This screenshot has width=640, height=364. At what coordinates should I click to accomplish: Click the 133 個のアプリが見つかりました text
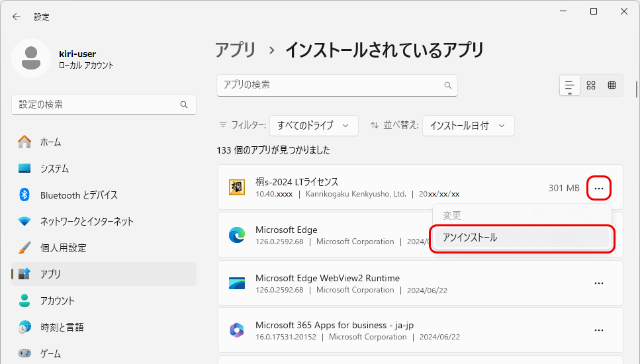tap(273, 150)
